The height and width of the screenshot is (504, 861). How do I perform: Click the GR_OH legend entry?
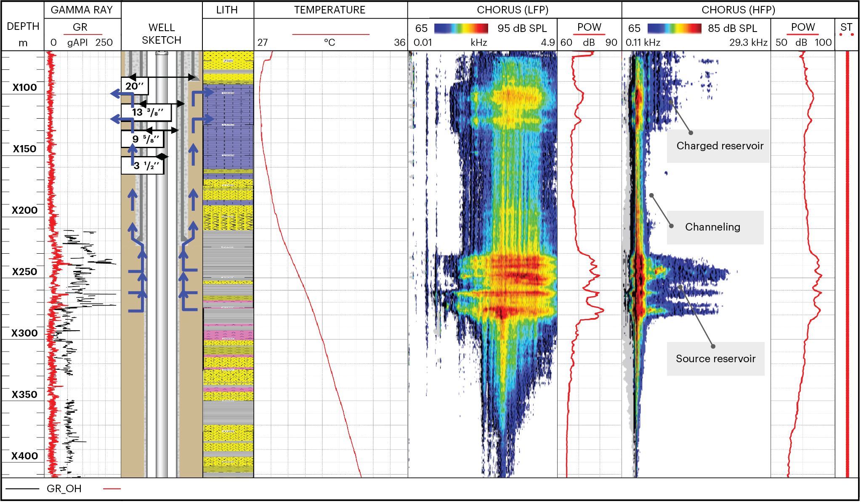tap(64, 489)
